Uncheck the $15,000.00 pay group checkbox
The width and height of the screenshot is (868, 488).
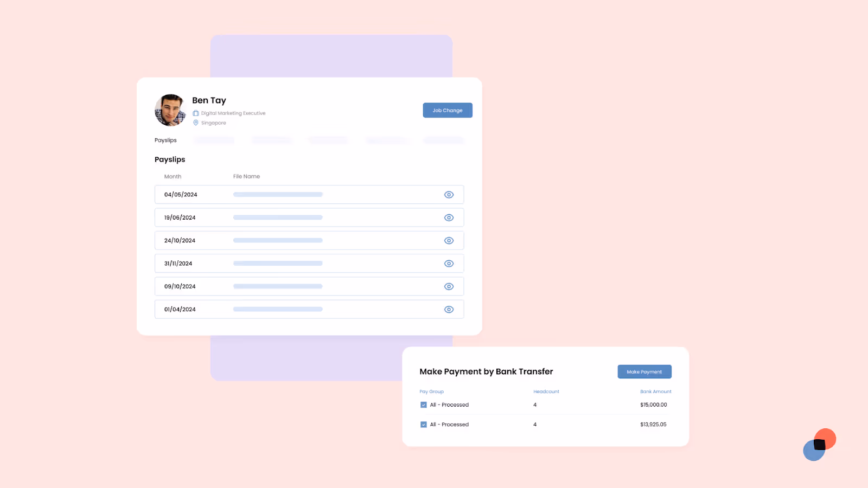(424, 404)
